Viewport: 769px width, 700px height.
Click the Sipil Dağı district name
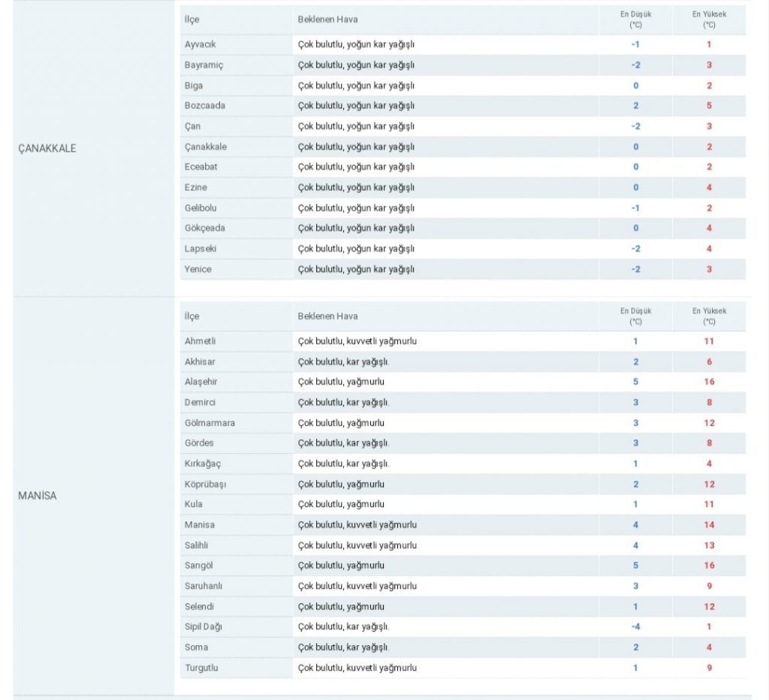[x=203, y=627]
